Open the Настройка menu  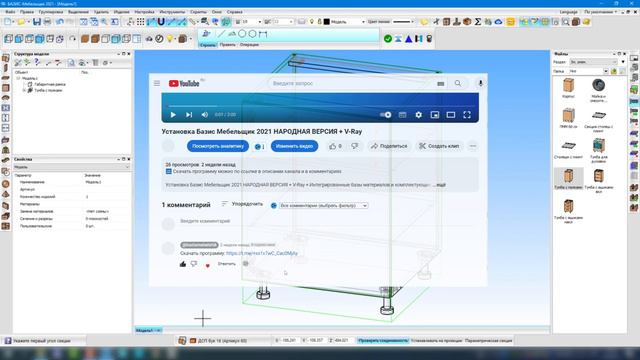(144, 12)
